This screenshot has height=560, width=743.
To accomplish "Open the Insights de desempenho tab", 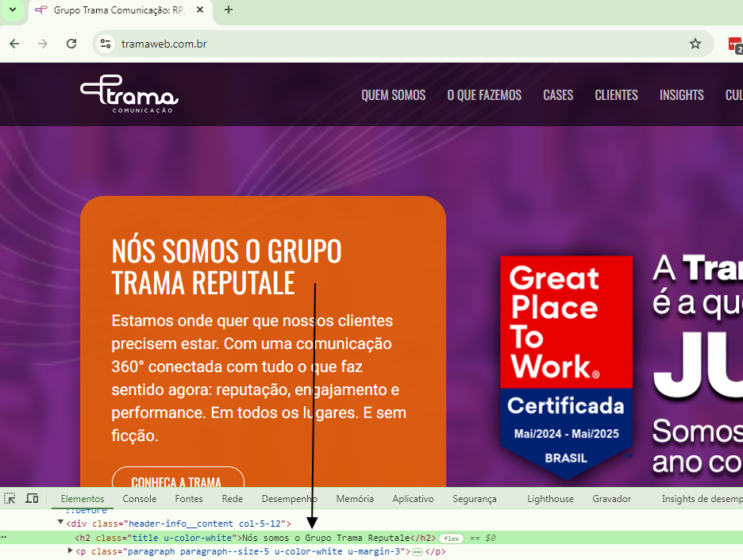I will [x=703, y=499].
